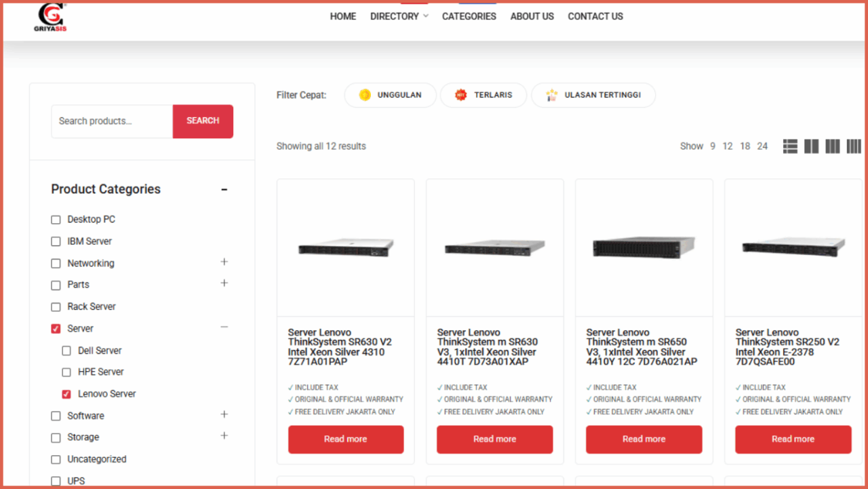
Task: Open the Contact Us page
Action: tap(595, 16)
